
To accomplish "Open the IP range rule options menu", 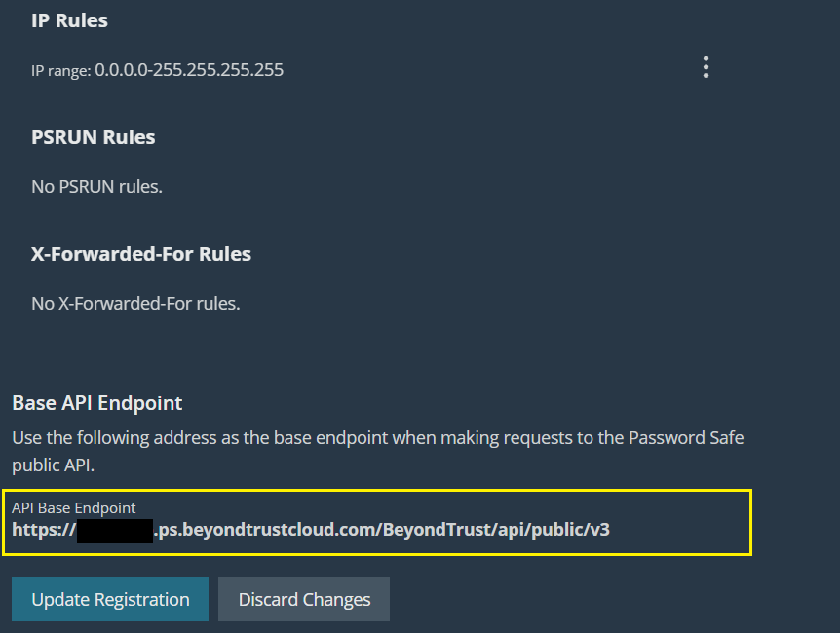I will (x=706, y=67).
